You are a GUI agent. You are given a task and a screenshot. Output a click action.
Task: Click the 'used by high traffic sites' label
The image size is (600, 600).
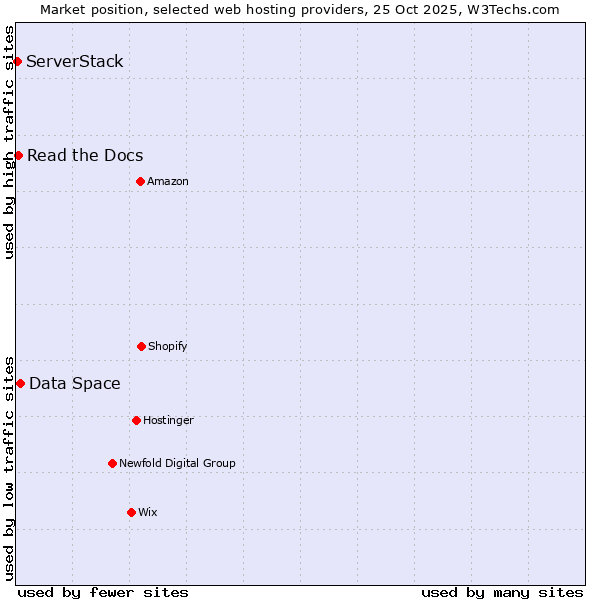[x=9, y=142]
